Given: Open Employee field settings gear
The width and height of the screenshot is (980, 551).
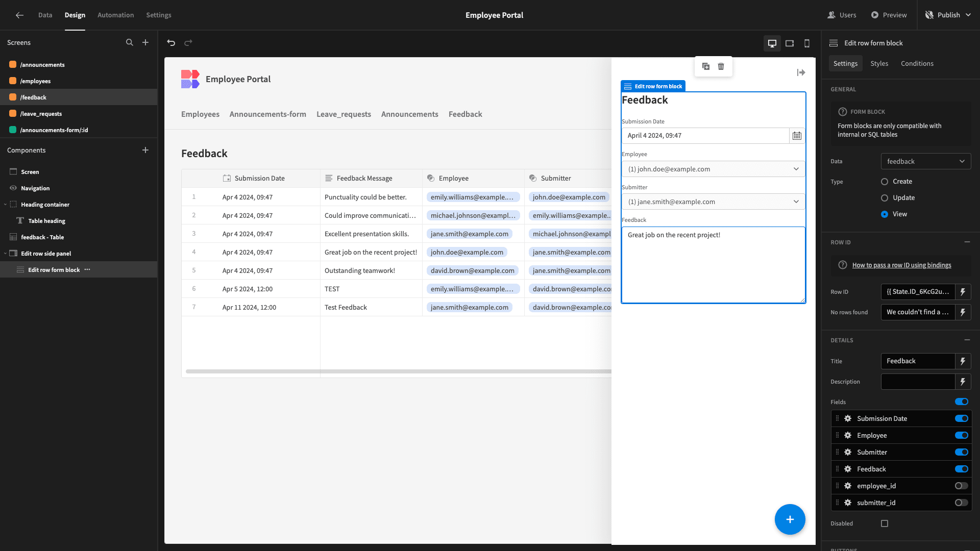Looking at the screenshot, I should [848, 435].
